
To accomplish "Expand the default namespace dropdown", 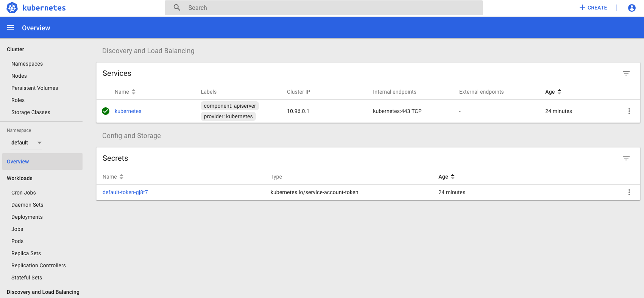I will [x=26, y=143].
